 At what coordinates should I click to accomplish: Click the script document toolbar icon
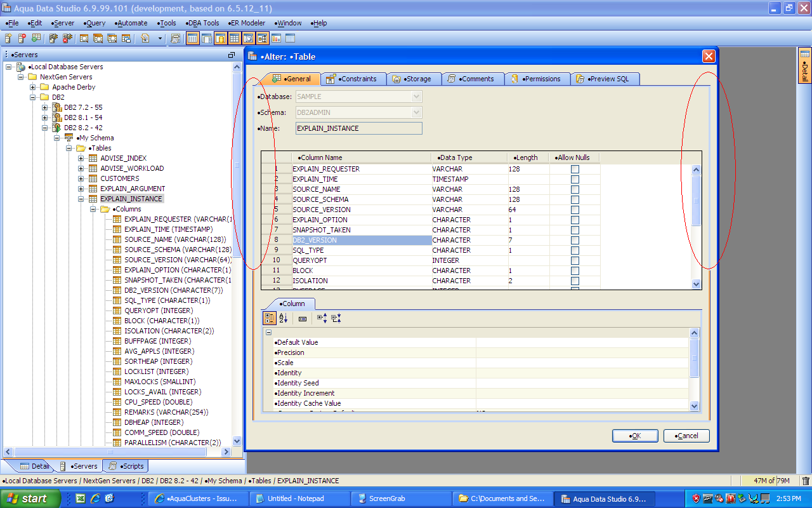pyautogui.click(x=145, y=39)
